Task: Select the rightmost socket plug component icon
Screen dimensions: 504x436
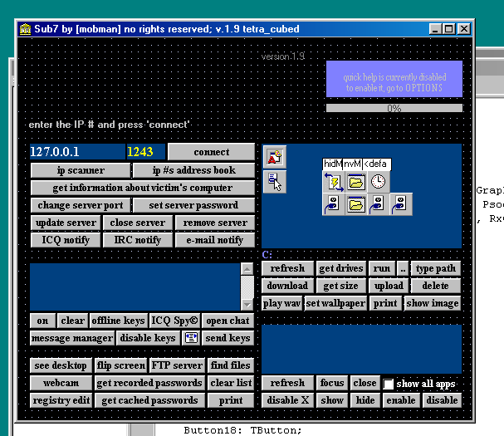Action: coord(401,204)
